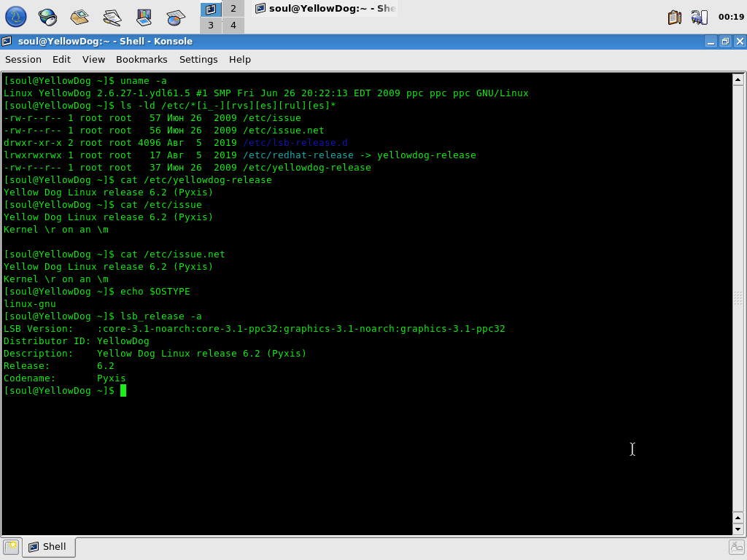Click text '/etc/lsb-release.d' in terminal
Image resolution: width=747 pixels, height=560 pixels.
tap(295, 143)
